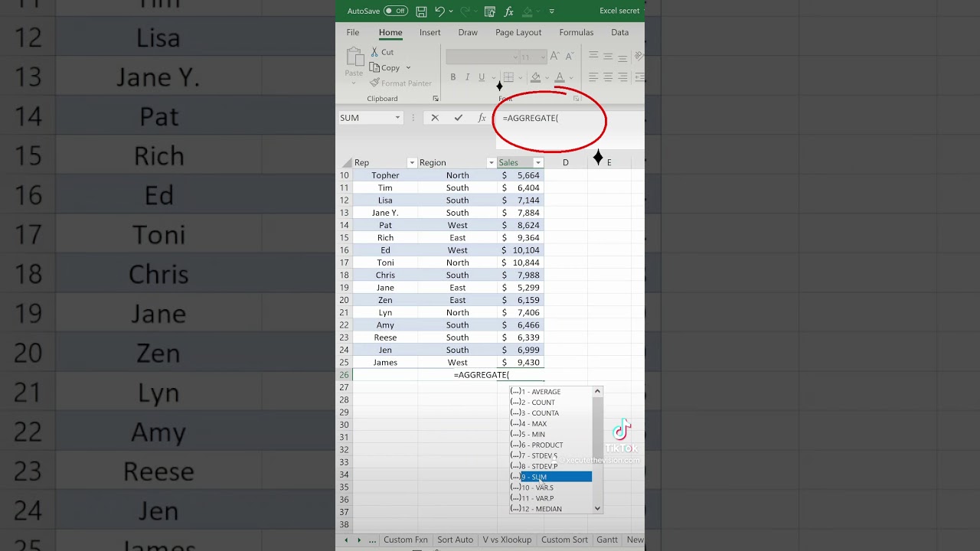The height and width of the screenshot is (551, 980).
Task: Click the Undo arrow icon
Action: pyautogui.click(x=439, y=11)
